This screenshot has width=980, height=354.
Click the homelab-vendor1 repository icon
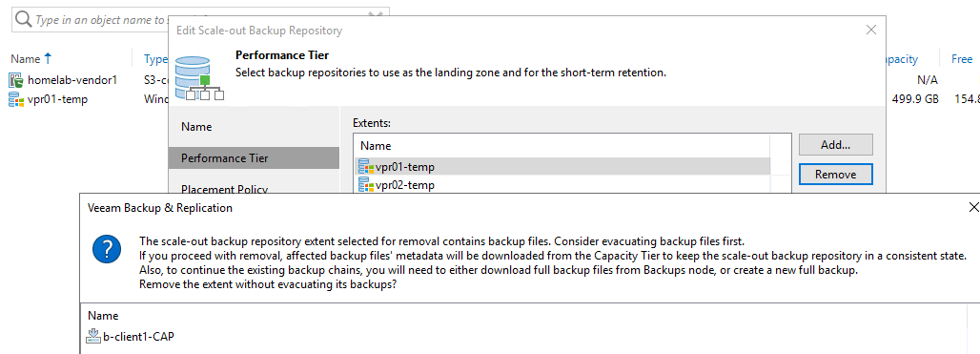pos(15,79)
